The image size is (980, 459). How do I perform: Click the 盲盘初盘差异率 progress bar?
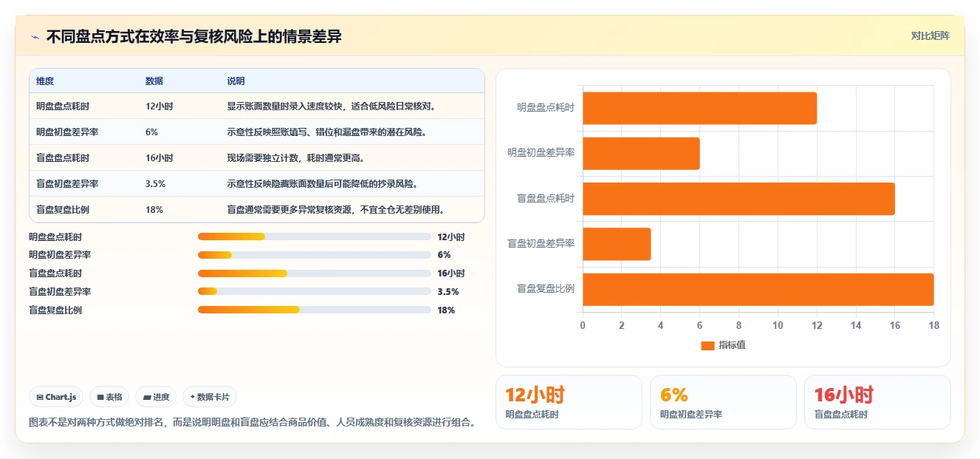click(314, 291)
